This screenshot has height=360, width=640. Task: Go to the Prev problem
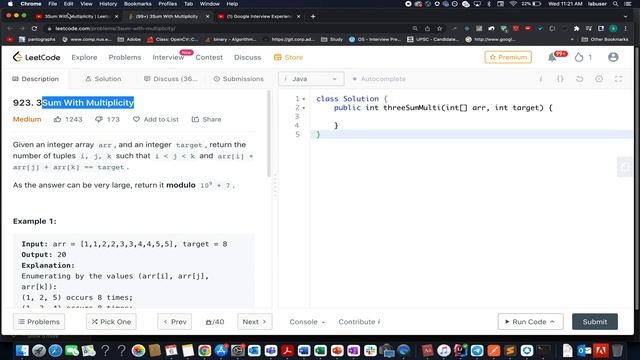[175, 322]
